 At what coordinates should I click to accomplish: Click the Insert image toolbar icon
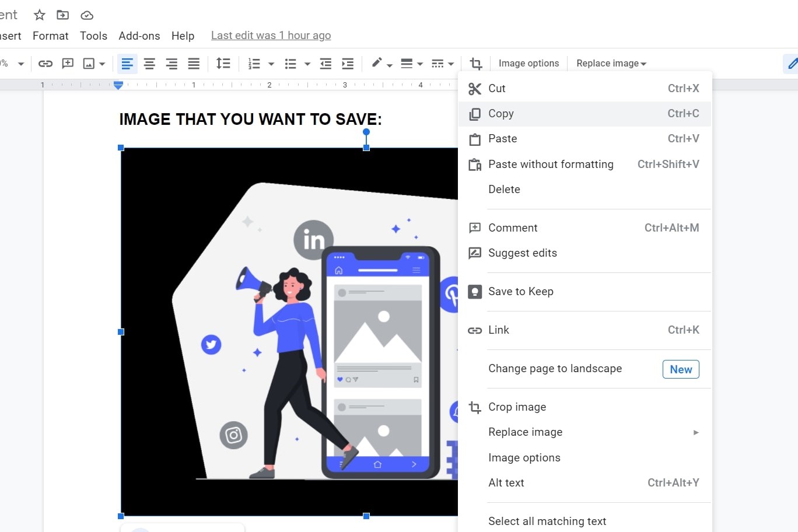[89, 64]
